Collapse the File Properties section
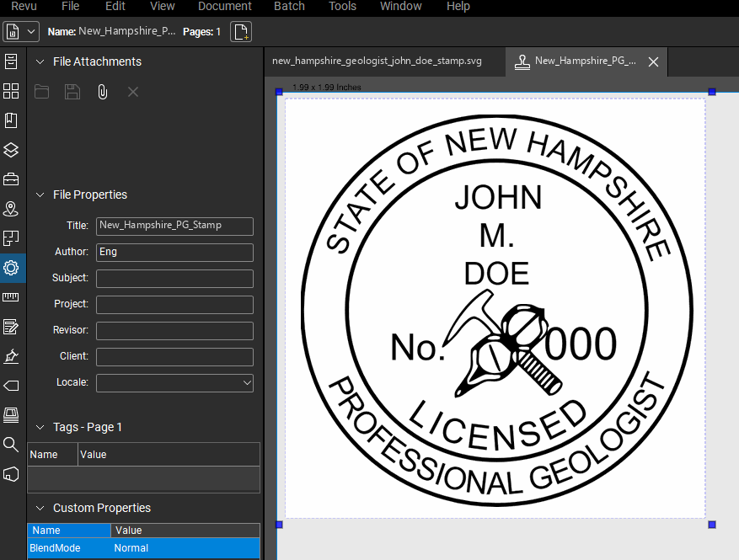The width and height of the screenshot is (739, 560). pyautogui.click(x=40, y=195)
